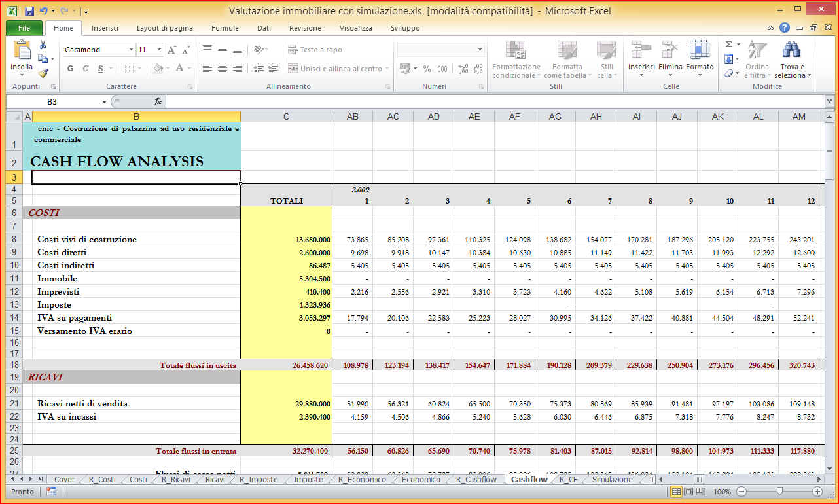Switch to the Simulazione sheet tab
The width and height of the screenshot is (839, 504).
click(612, 479)
